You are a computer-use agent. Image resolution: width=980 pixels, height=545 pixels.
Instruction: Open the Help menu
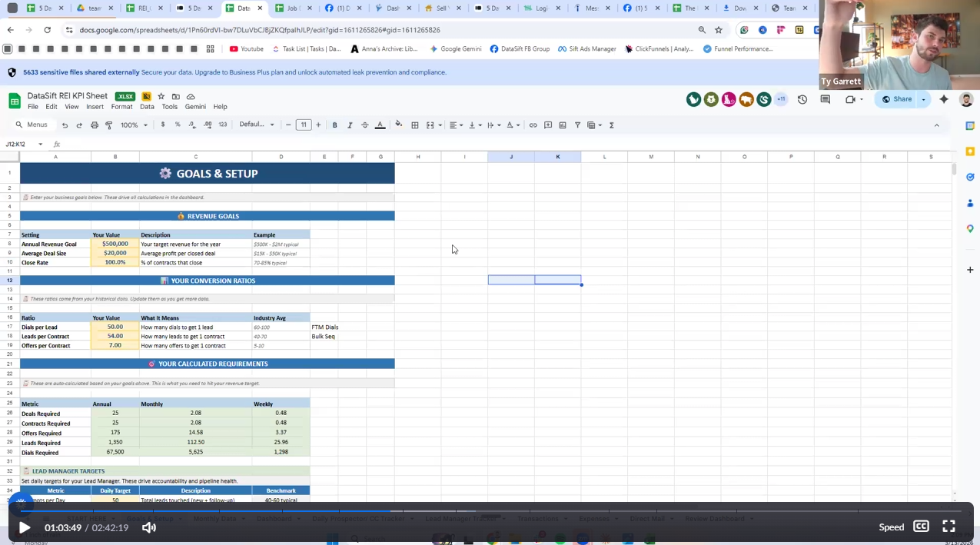(x=220, y=107)
